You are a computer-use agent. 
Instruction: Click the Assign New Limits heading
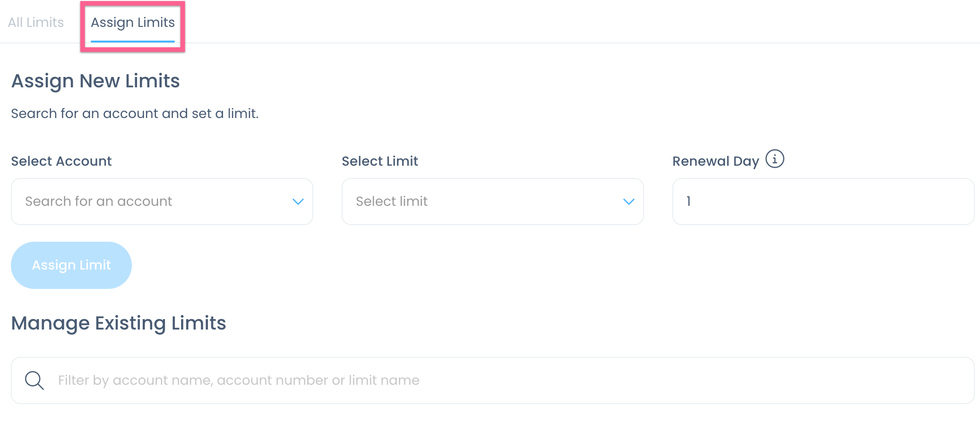95,81
